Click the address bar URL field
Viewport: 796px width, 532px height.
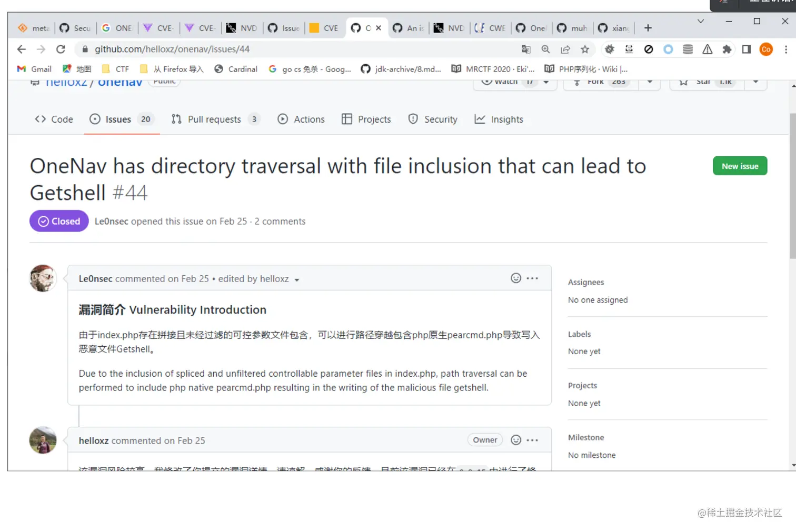pos(295,49)
